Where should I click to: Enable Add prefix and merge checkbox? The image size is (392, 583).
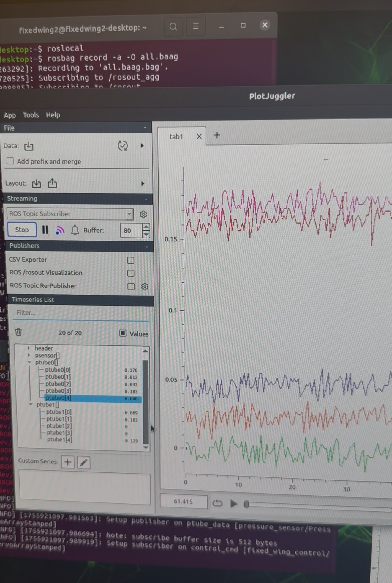[10, 161]
